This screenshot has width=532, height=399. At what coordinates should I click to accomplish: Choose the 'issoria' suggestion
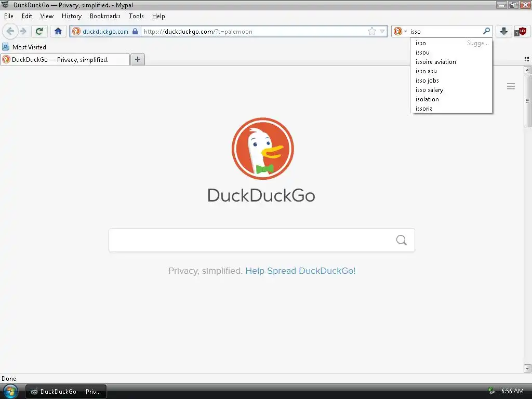(451, 109)
